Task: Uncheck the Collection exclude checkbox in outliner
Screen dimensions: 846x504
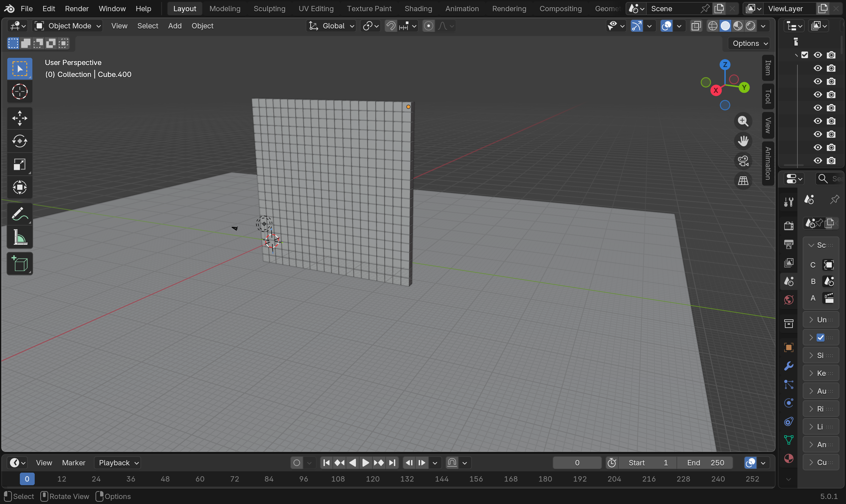Action: pos(805,55)
